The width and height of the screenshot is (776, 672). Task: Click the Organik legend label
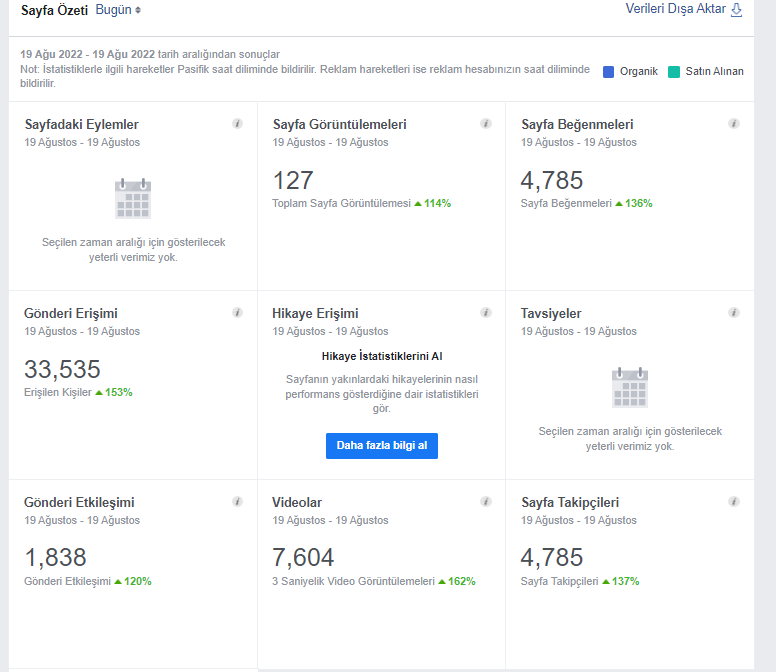(x=639, y=72)
